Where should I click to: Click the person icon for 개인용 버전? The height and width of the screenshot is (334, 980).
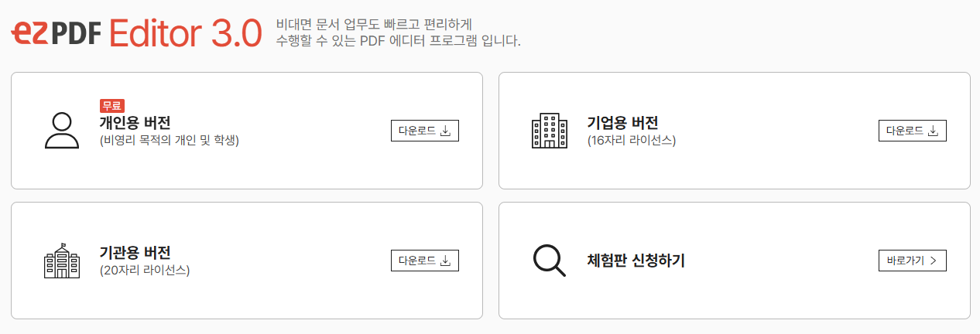pos(62,131)
